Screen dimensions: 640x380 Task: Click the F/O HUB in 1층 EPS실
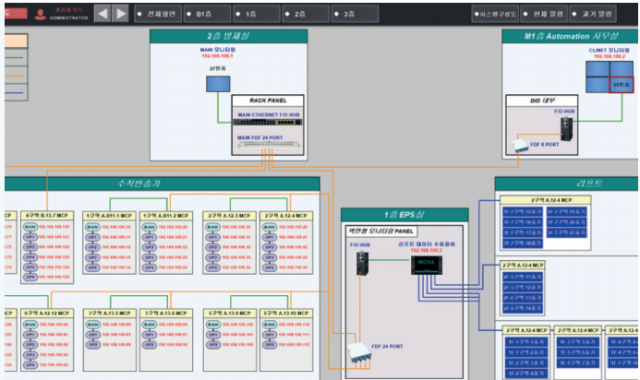tap(362, 263)
